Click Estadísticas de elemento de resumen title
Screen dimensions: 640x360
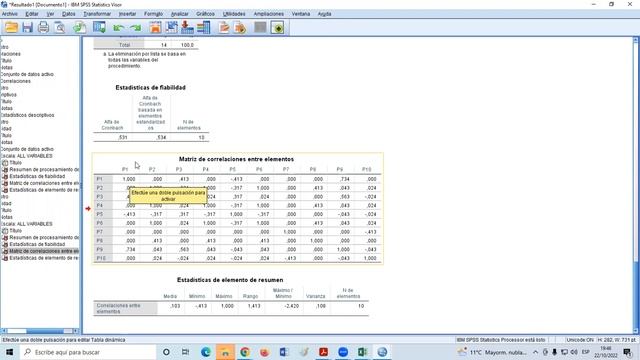tap(230, 280)
